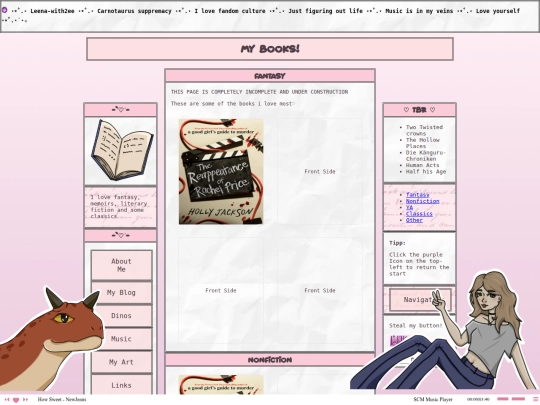Image resolution: width=540 pixels, height=405 pixels.
Task: Click the music player time display
Action: 478,399
